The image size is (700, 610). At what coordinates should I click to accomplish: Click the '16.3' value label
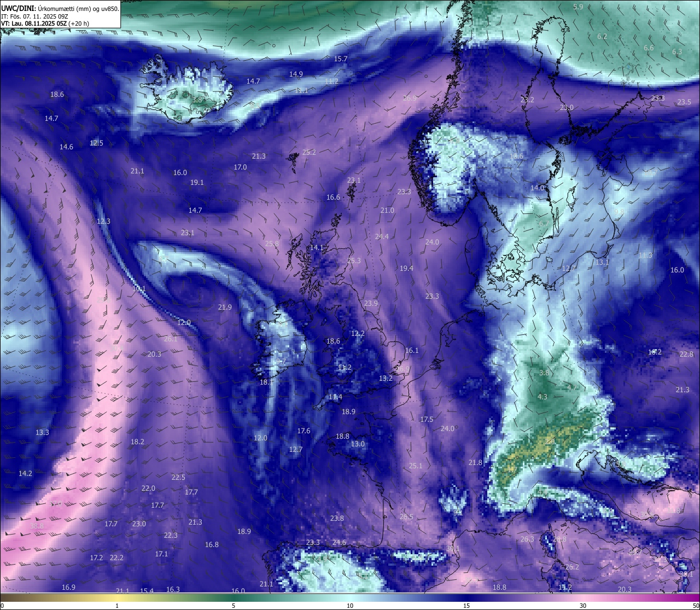pyautogui.click(x=173, y=589)
